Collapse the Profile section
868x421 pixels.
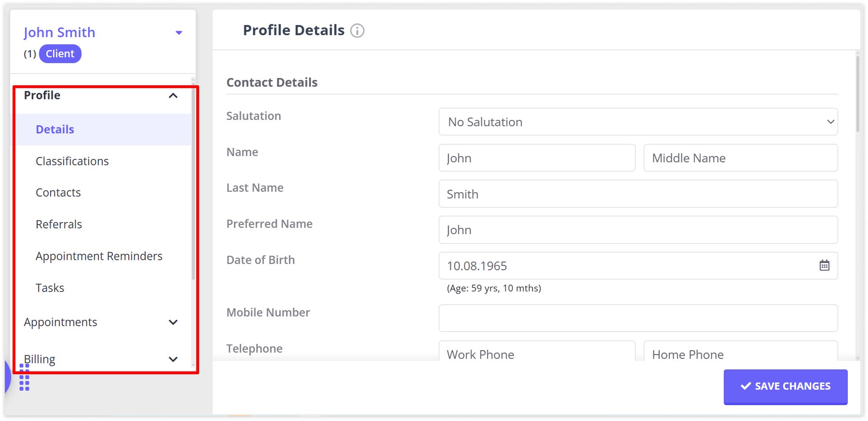tap(173, 95)
